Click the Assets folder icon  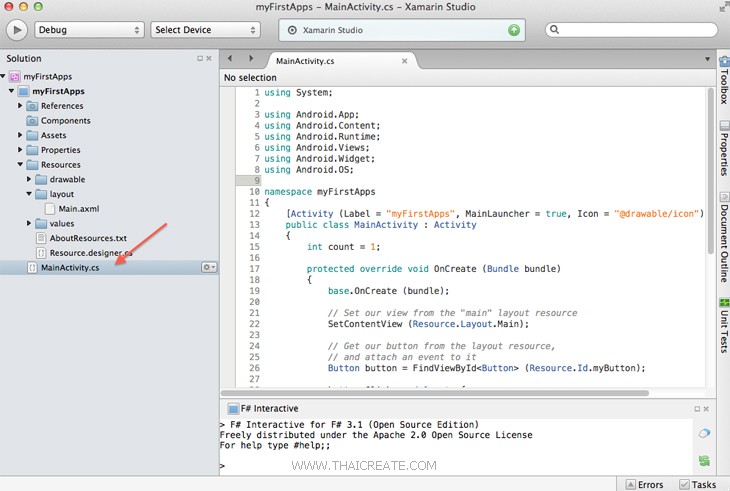click(32, 135)
